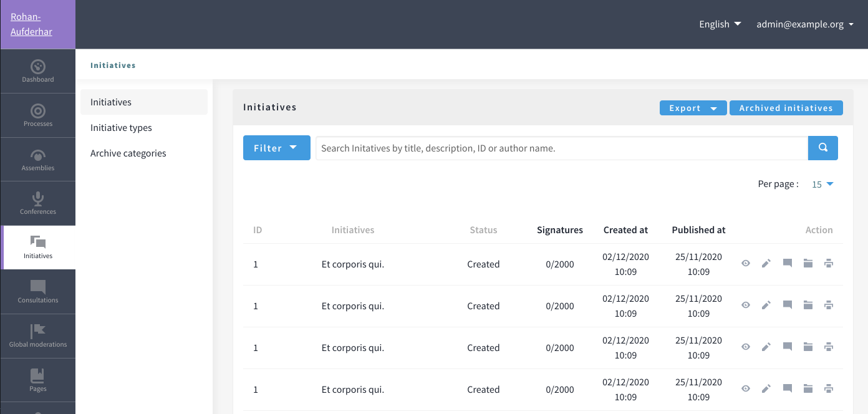Open Assemblies section in sidebar
This screenshot has width=868, height=414.
click(37, 160)
